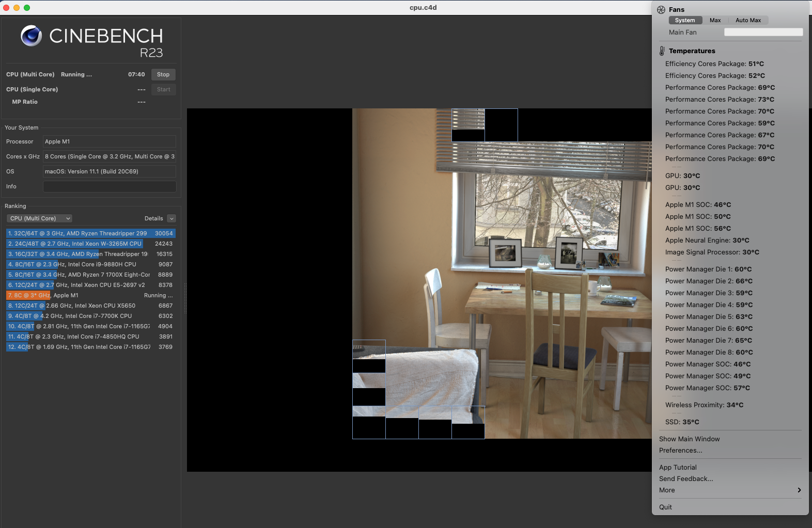812x528 pixels.
Task: Select rank 3 Threadripper 16C/32T row
Action: (91, 254)
